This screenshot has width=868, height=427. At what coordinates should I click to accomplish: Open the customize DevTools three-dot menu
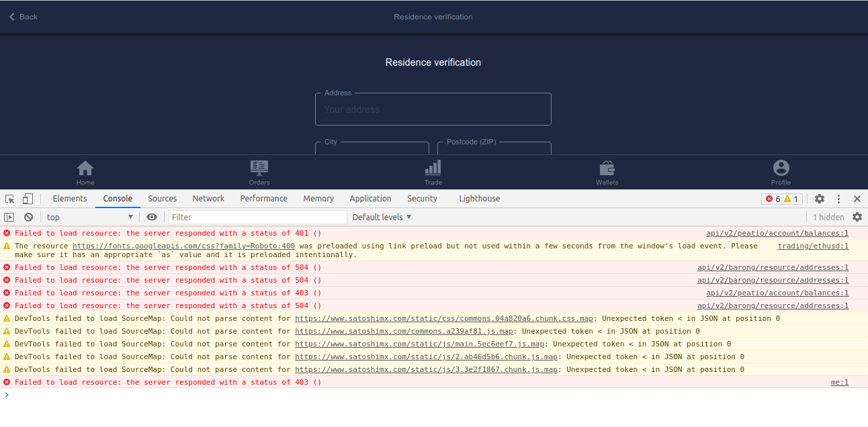tap(838, 199)
